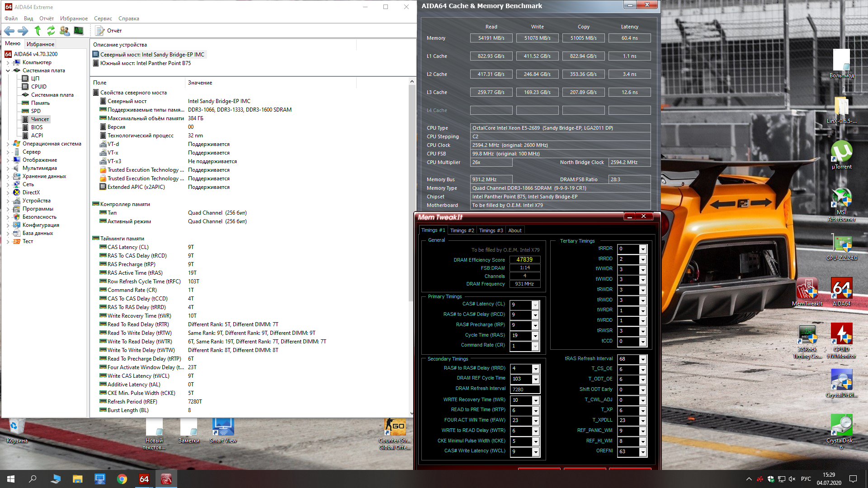868x488 pixels.
Task: Click the green refresh arrows icon
Action: point(51,31)
